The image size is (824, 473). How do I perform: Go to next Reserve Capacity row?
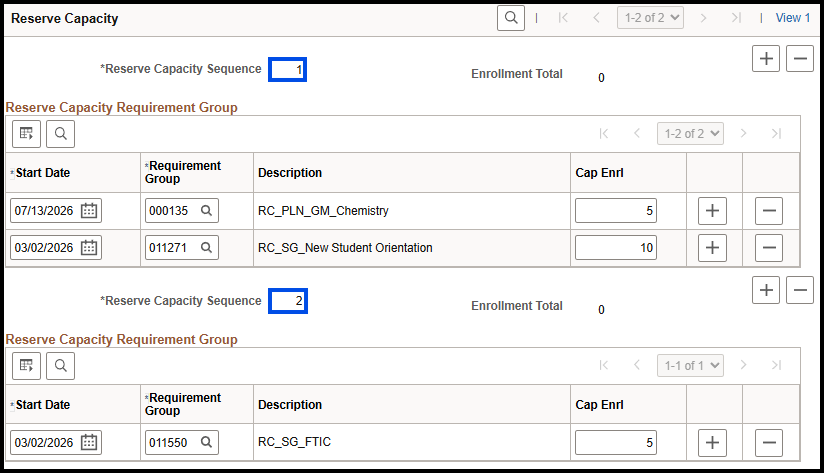click(703, 18)
